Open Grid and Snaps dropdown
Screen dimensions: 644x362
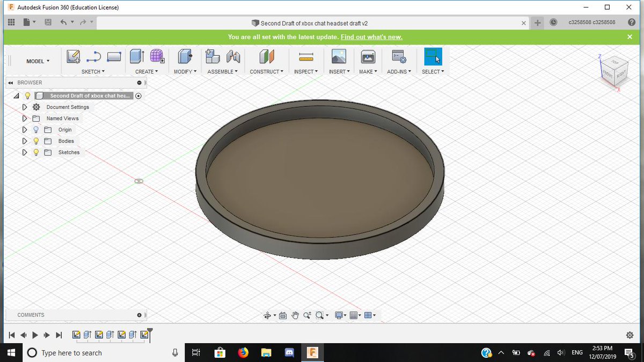coord(355,315)
